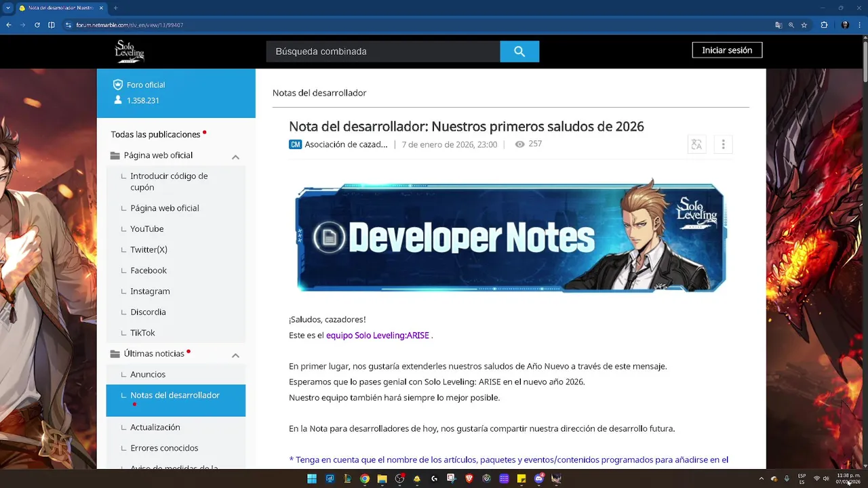Click the post view count 257

(535, 144)
